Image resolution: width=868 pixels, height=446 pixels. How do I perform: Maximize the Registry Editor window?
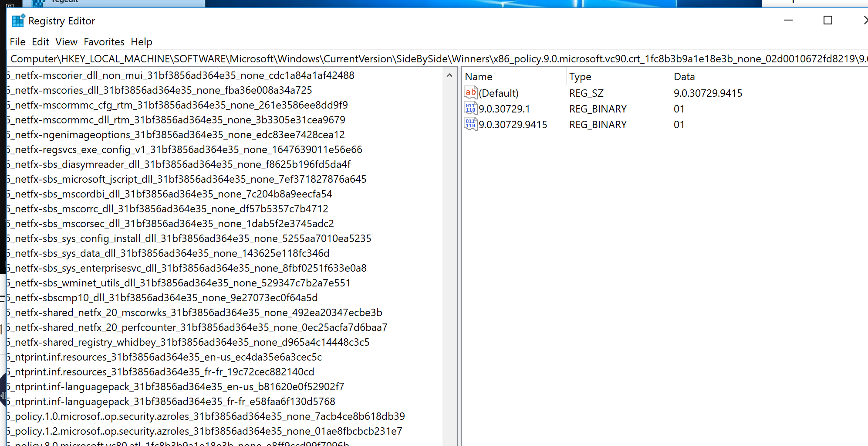pos(828,20)
